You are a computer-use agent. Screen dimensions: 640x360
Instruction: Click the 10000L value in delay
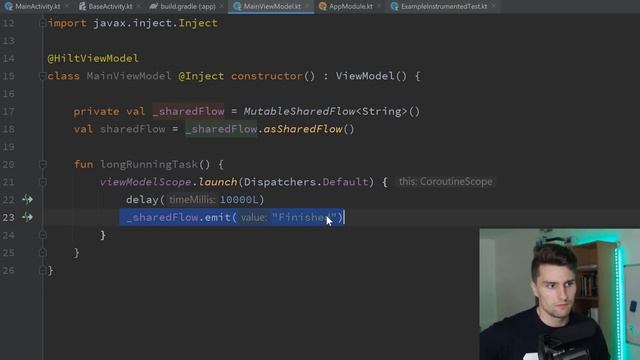[x=239, y=200]
